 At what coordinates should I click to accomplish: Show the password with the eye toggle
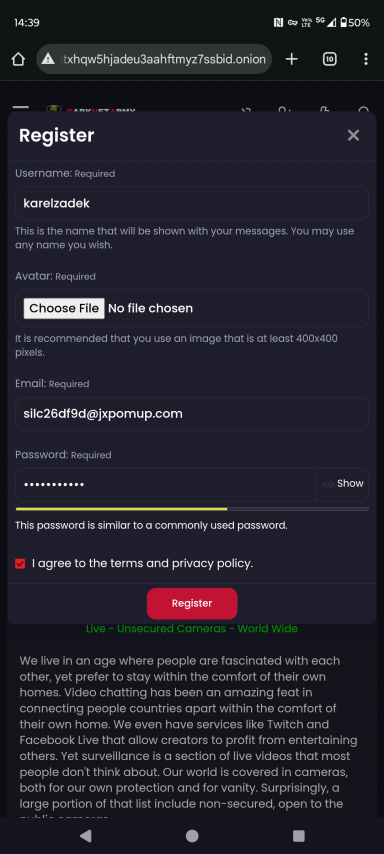pos(343,484)
